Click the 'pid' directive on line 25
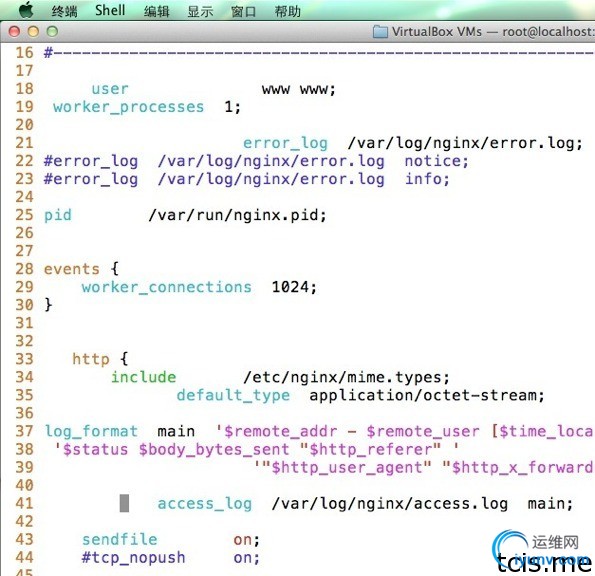Image resolution: width=595 pixels, height=576 pixels. pyautogui.click(x=58, y=216)
